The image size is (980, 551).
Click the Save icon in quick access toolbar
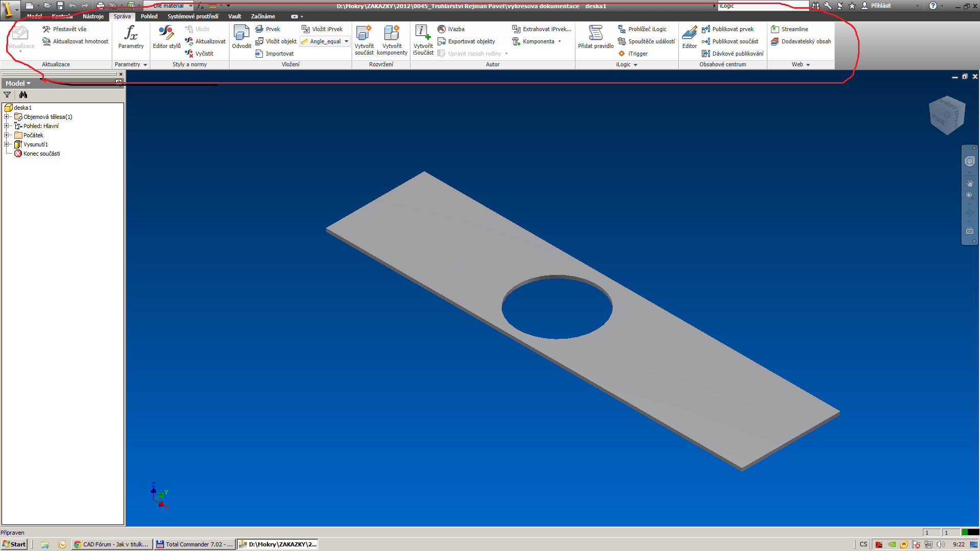click(60, 6)
